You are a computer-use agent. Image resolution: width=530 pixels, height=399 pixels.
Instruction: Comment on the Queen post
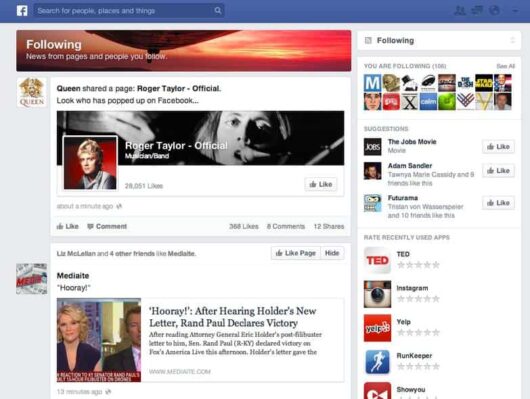107,226
